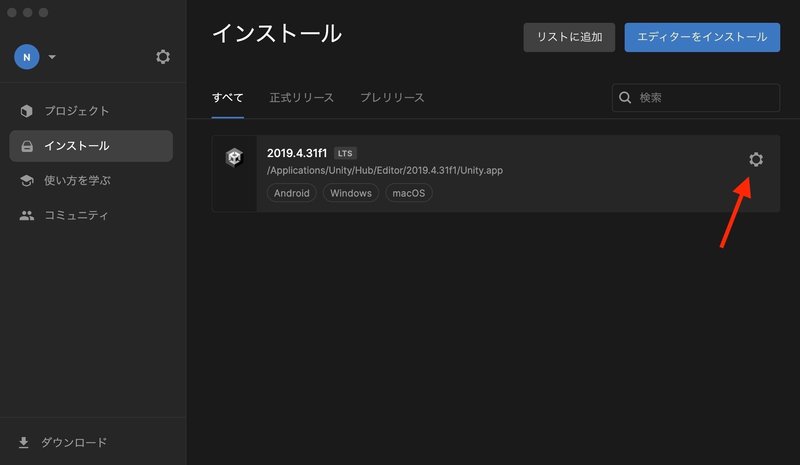This screenshot has height=465, width=800.
Task: Click the N account avatar
Action: (27, 57)
